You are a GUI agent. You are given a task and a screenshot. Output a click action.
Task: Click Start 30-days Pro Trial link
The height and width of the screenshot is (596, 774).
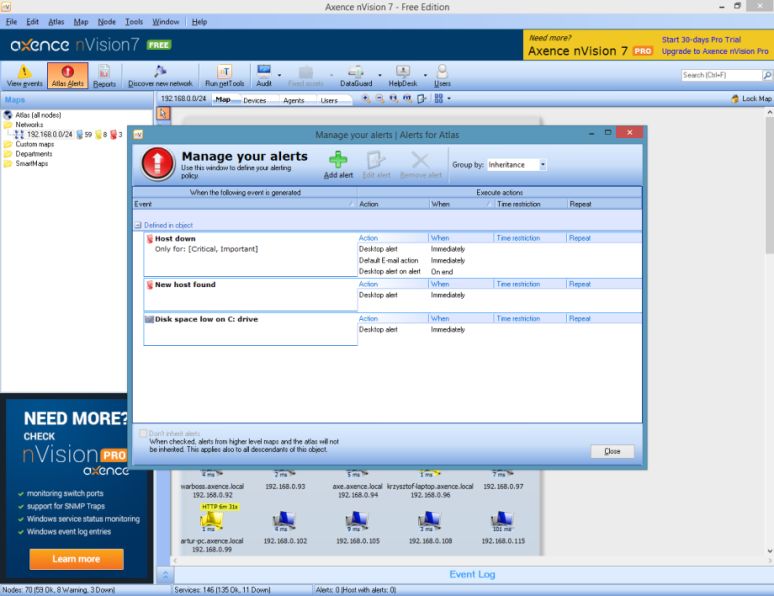(701, 40)
